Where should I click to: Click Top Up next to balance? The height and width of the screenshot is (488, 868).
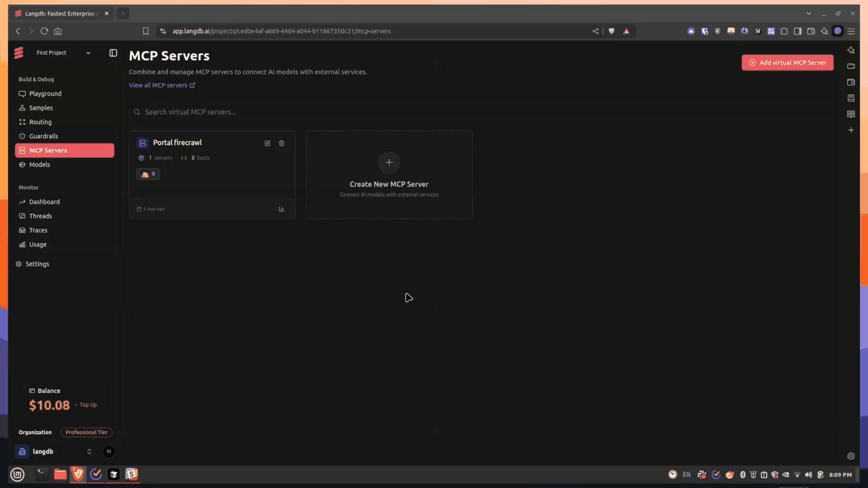point(88,405)
